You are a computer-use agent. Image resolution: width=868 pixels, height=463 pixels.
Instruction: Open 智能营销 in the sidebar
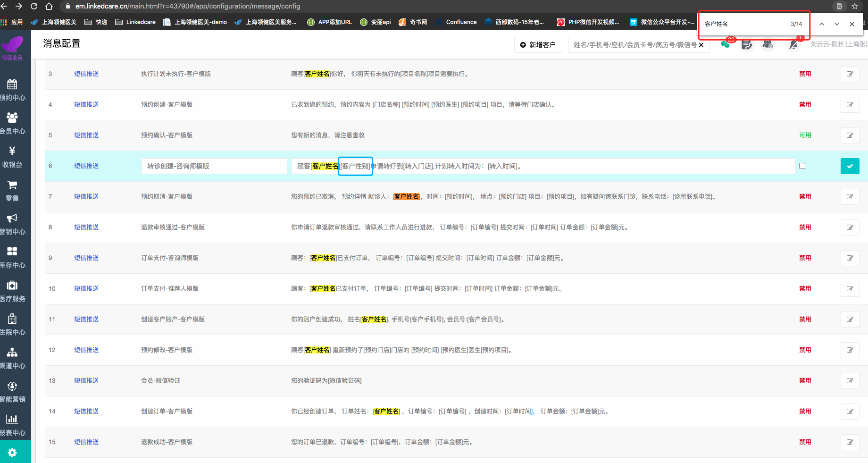[x=13, y=392]
